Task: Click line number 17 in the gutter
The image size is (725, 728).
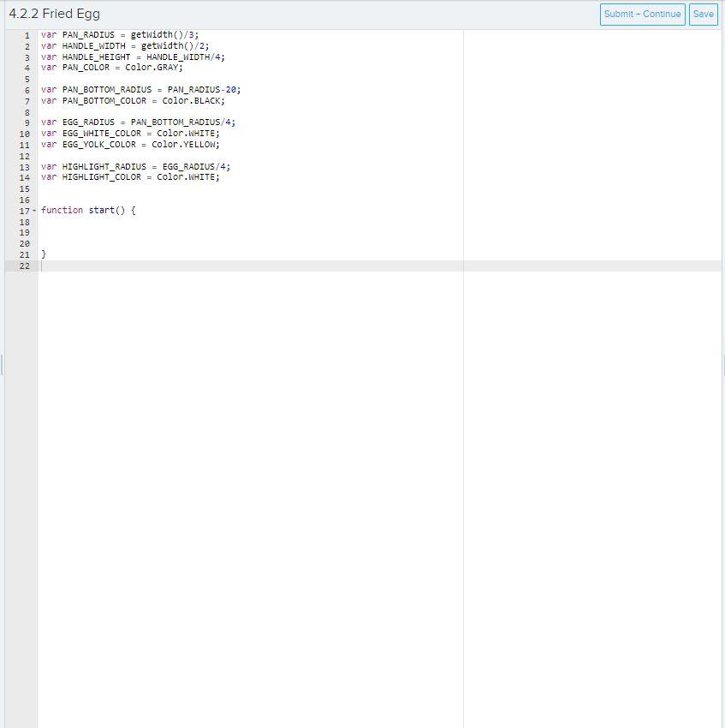Action: pyautogui.click(x=25, y=212)
